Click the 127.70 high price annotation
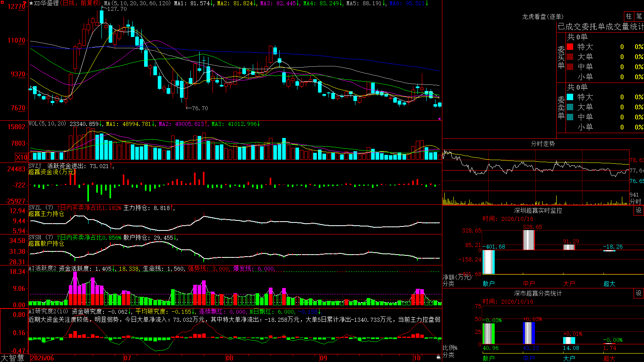 [117, 9]
